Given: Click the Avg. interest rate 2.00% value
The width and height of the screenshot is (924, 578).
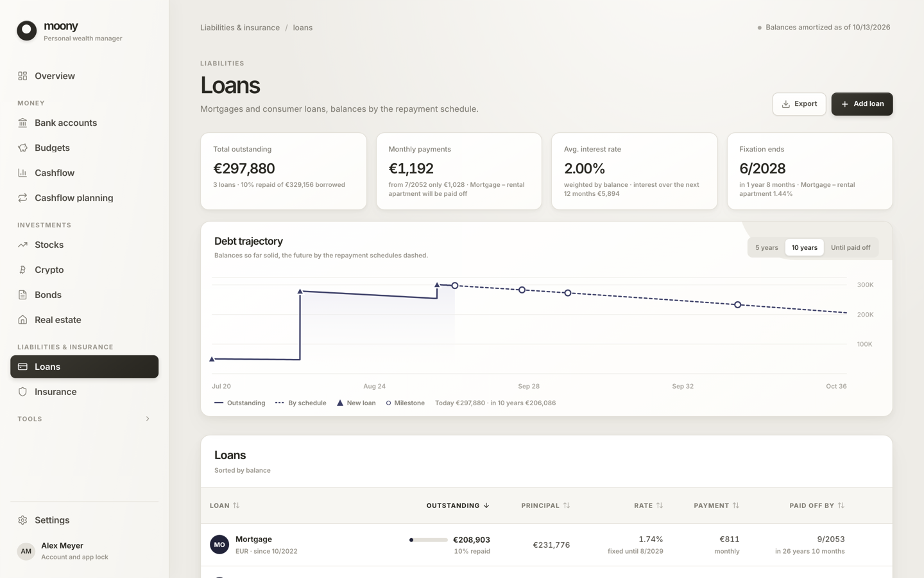Looking at the screenshot, I should tap(585, 168).
